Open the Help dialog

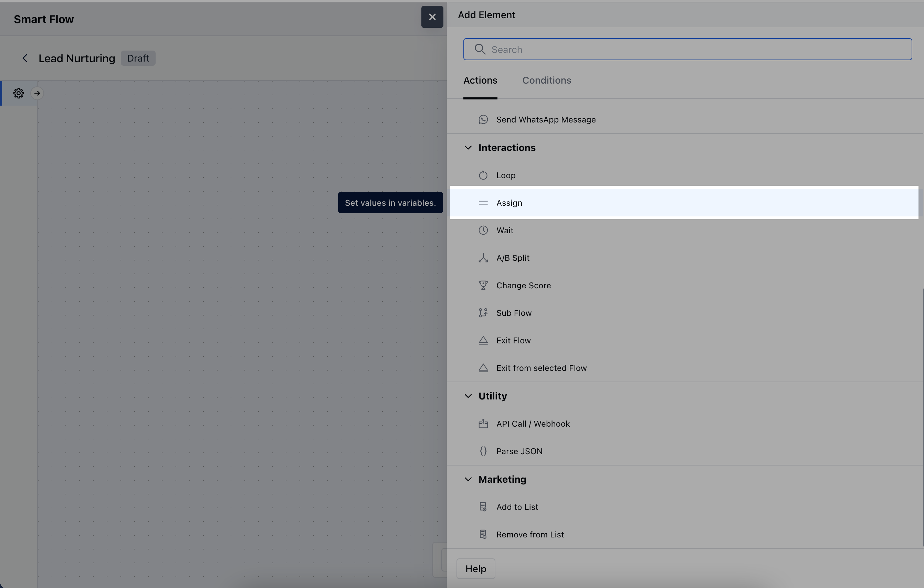(x=475, y=568)
